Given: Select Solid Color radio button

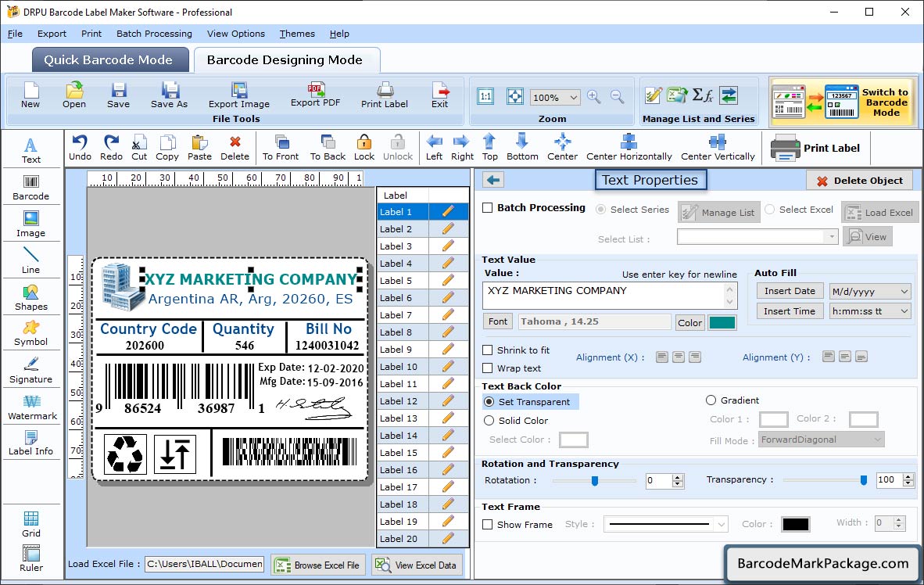Looking at the screenshot, I should 489,421.
